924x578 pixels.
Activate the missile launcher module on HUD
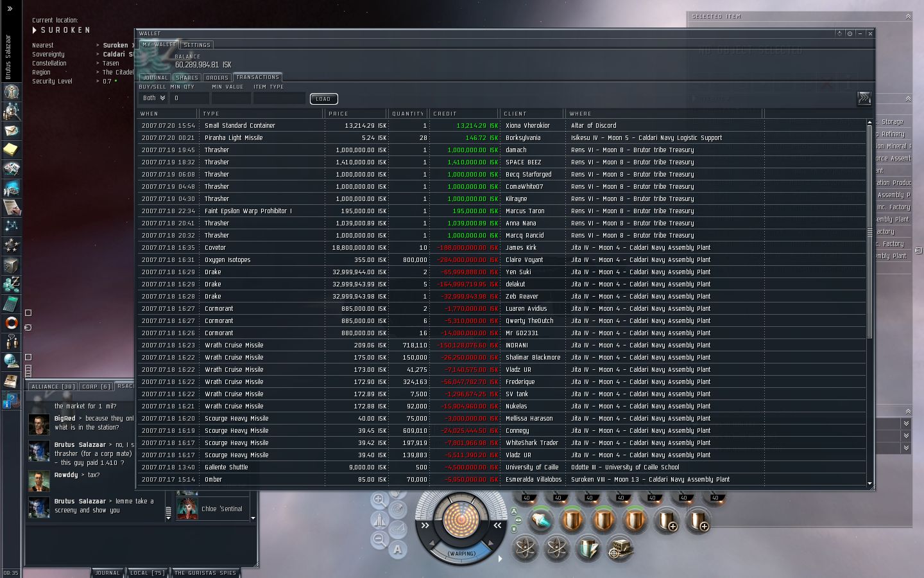(540, 520)
